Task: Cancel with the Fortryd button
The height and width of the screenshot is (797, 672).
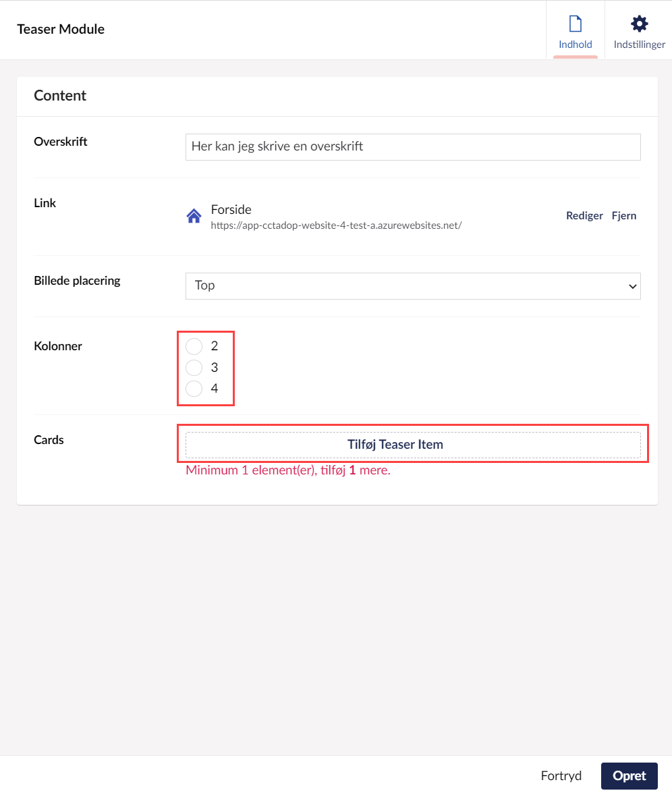Action: tap(561, 776)
